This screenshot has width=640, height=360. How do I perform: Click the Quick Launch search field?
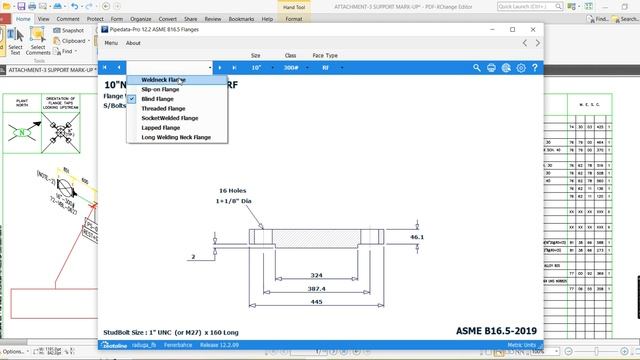click(530, 7)
